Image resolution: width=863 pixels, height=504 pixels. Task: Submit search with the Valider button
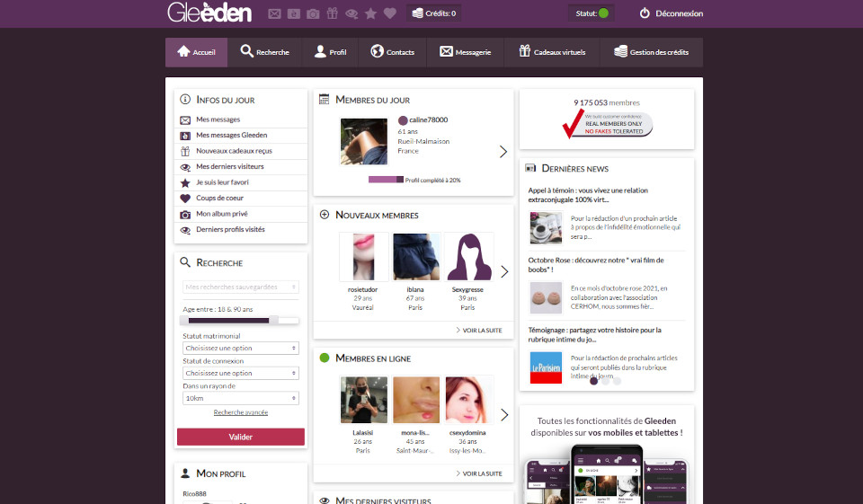pyautogui.click(x=241, y=437)
